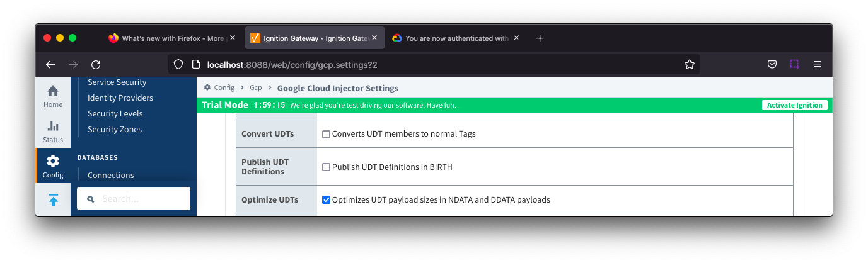Viewport: 868px width, 263px height.
Task: Click the blue upload arrow icon
Action: [x=53, y=200]
